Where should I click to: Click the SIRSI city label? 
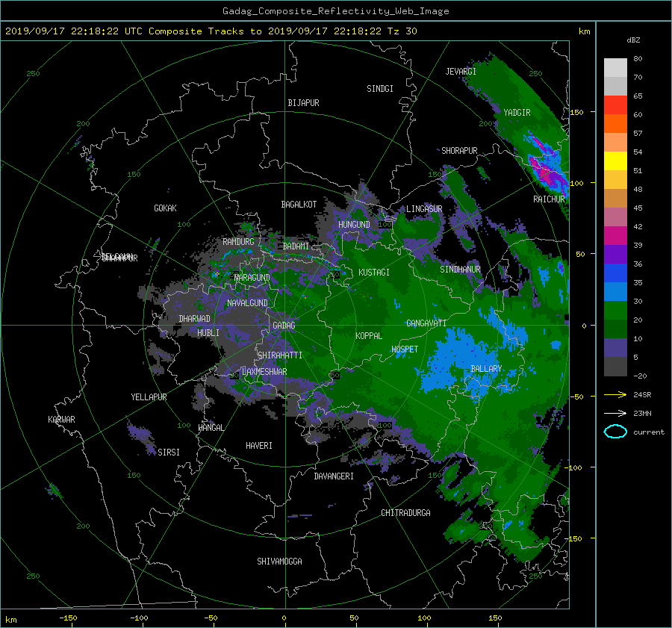(x=169, y=453)
